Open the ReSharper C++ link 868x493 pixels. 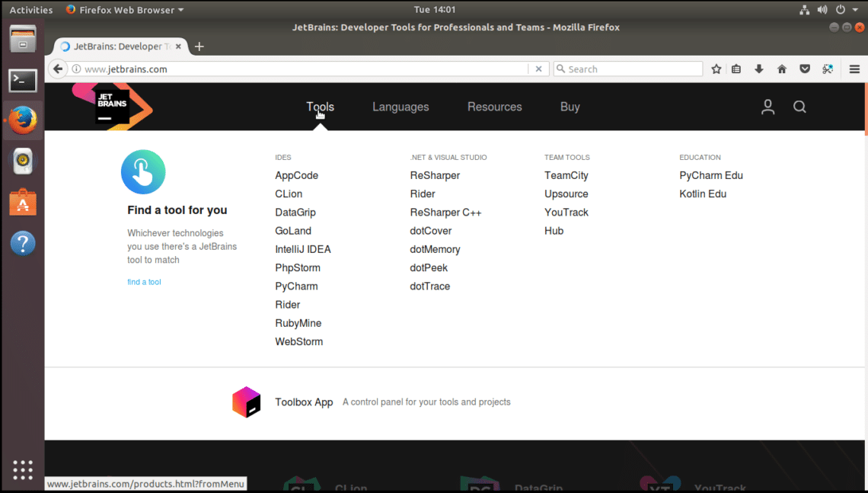pos(445,212)
